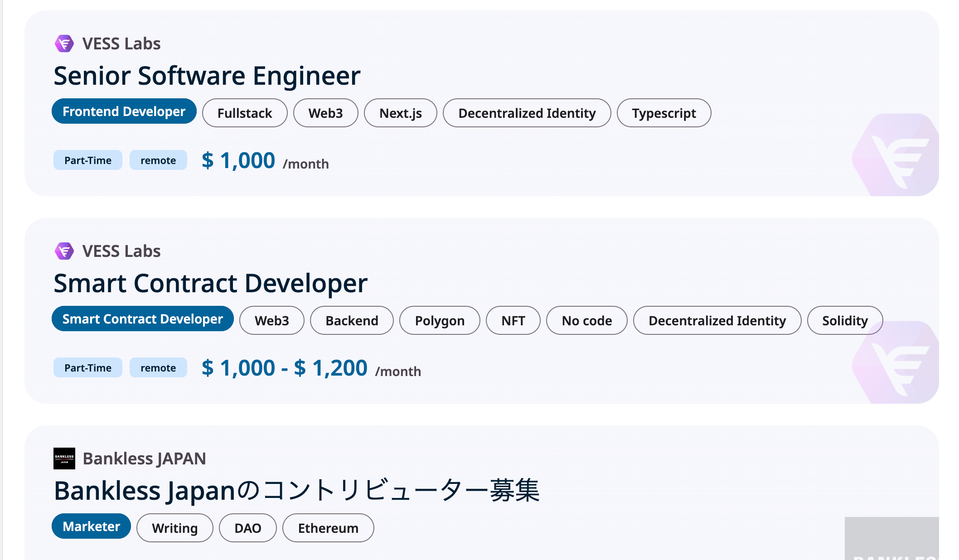Select the Frontend Developer category tag
Screen dimensions: 959x560
[x=124, y=111]
